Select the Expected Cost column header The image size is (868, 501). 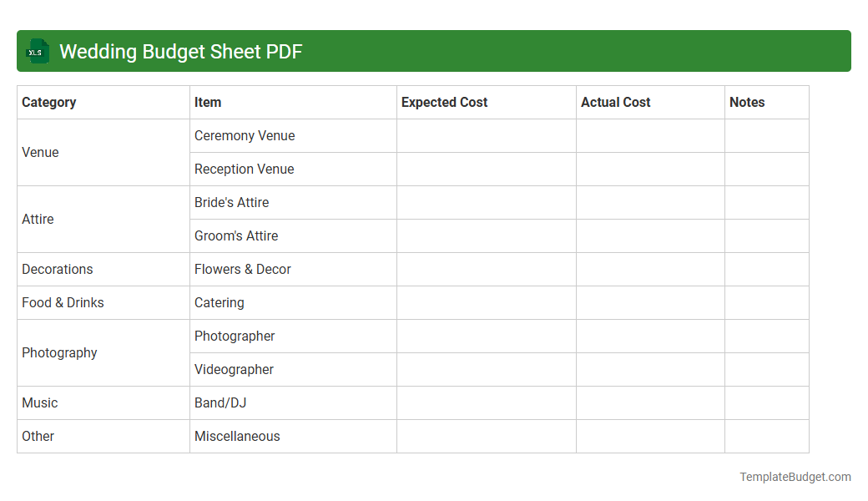444,102
